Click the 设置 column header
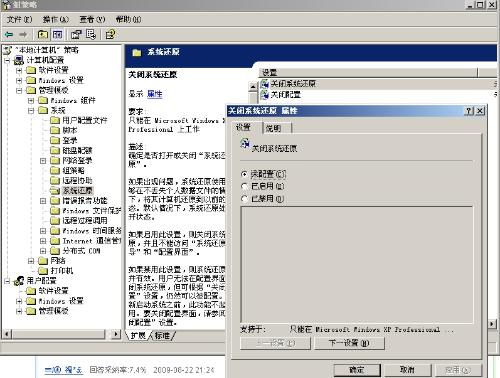This screenshot has width=500, height=378. pos(368,73)
